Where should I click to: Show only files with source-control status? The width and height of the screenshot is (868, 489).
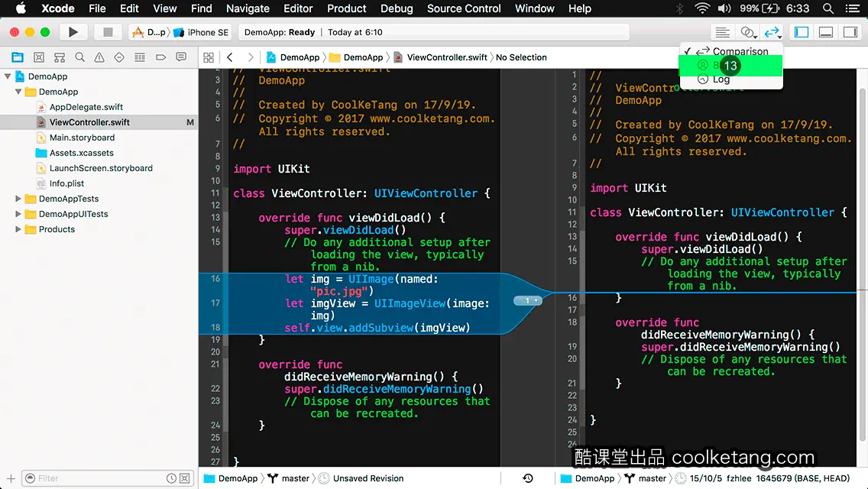tap(185, 478)
